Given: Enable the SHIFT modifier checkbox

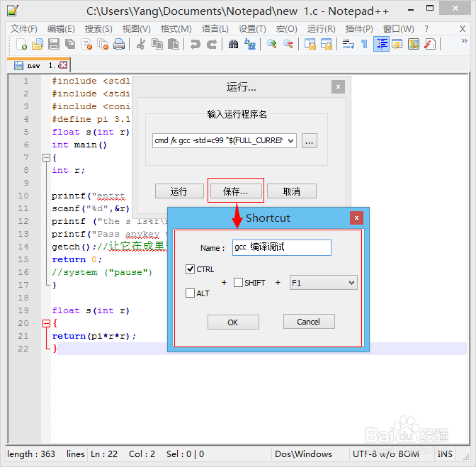Looking at the screenshot, I should click(x=238, y=282).
